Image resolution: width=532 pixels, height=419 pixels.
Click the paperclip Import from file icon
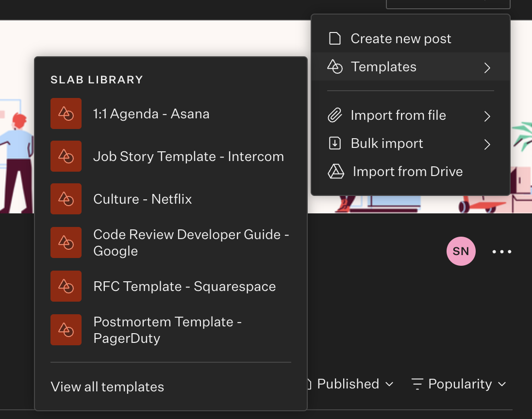coord(335,115)
